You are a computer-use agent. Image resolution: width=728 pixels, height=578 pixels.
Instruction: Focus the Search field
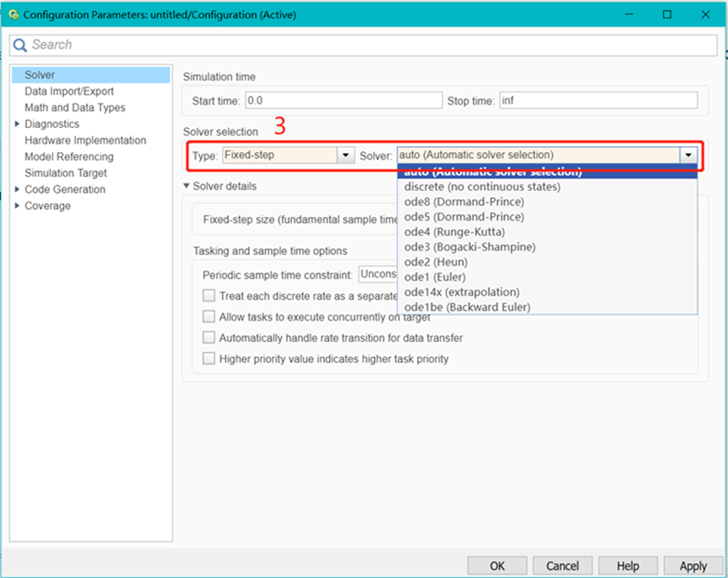[364, 45]
